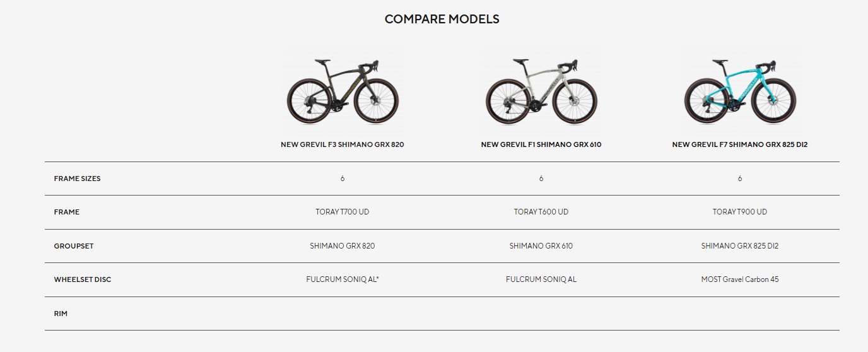Click the Toray T700 UD frame value
This screenshot has height=352, width=868.
point(343,212)
